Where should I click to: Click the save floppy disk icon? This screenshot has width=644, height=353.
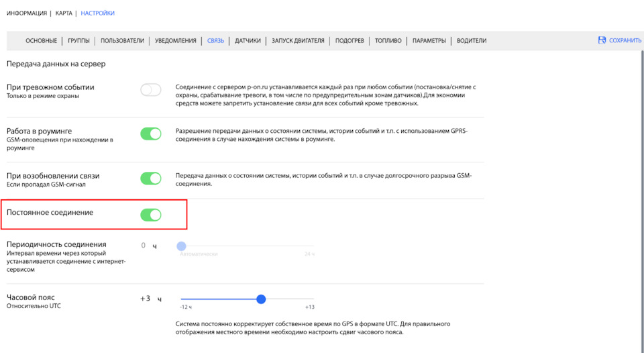pyautogui.click(x=602, y=40)
